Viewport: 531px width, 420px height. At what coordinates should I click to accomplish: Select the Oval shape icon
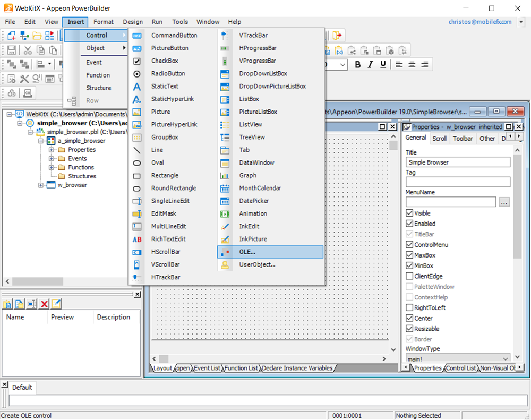(137, 163)
